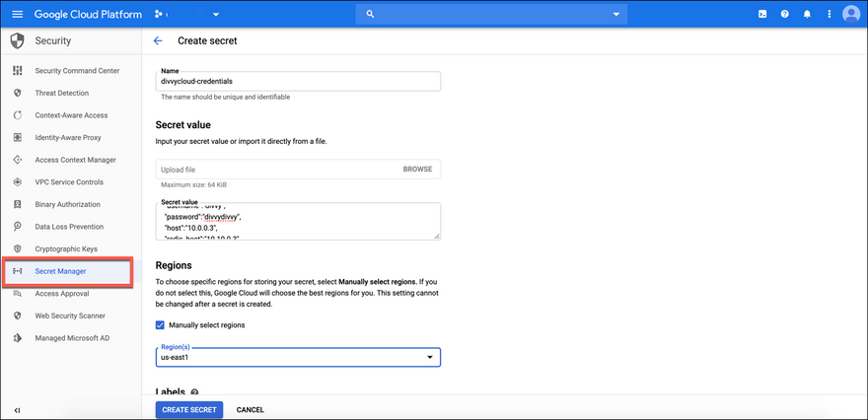Image resolution: width=868 pixels, height=420 pixels.
Task: Click the back arrow beside Create secret
Action: tap(158, 40)
